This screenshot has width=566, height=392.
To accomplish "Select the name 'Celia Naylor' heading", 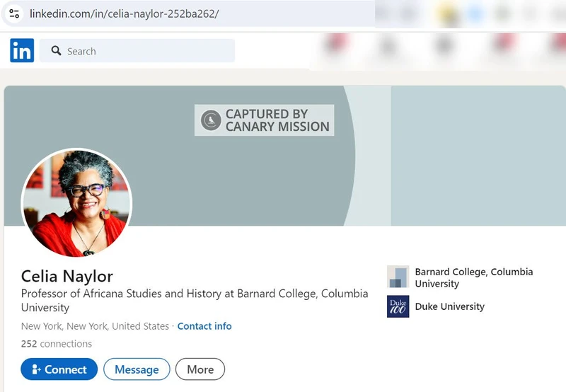I will click(x=67, y=277).
